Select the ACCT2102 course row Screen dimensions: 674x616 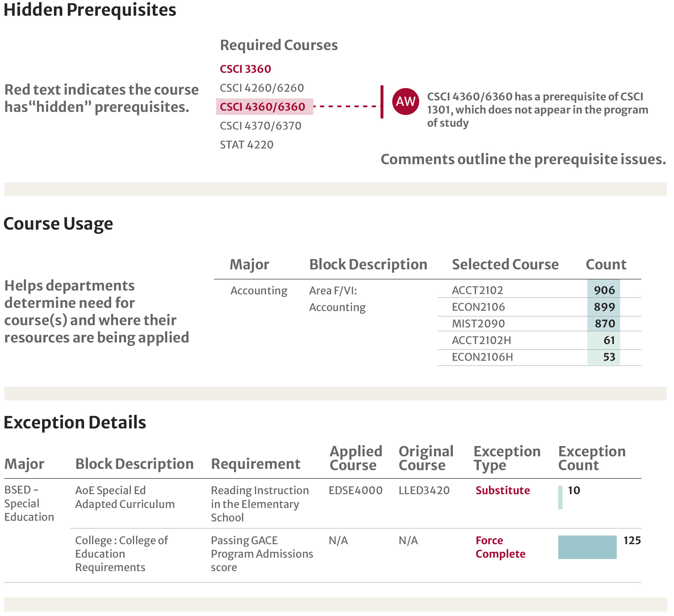tap(478, 290)
